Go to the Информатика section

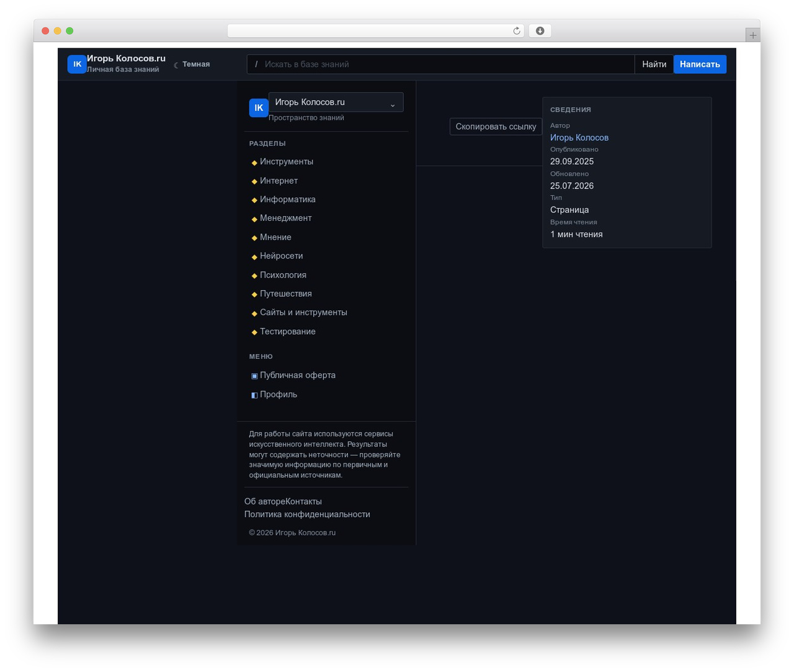[288, 200]
